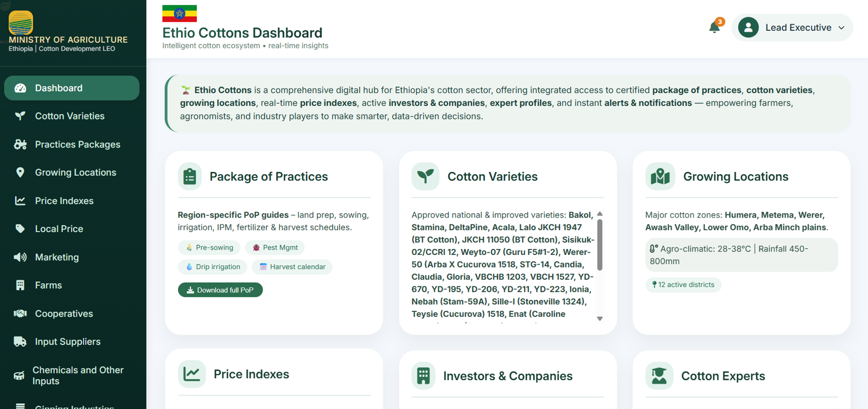Image resolution: width=868 pixels, height=409 pixels.
Task: Click the Input Suppliers truck icon
Action: 20,342
